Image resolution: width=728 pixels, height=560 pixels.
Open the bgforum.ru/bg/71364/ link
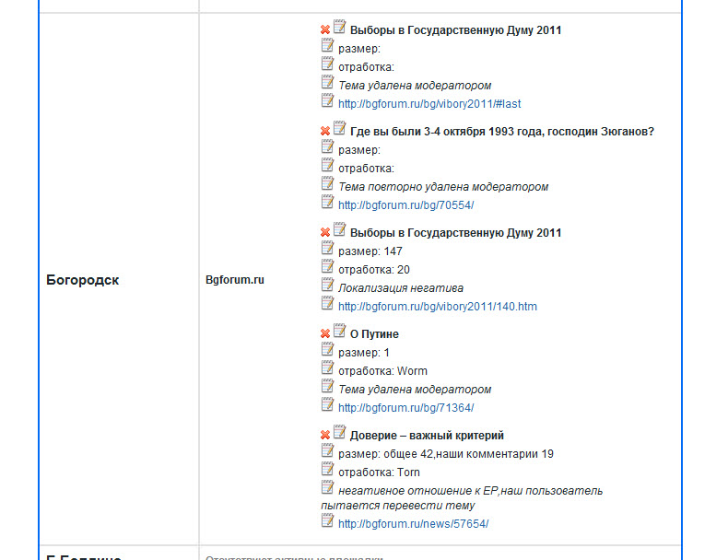[405, 408]
